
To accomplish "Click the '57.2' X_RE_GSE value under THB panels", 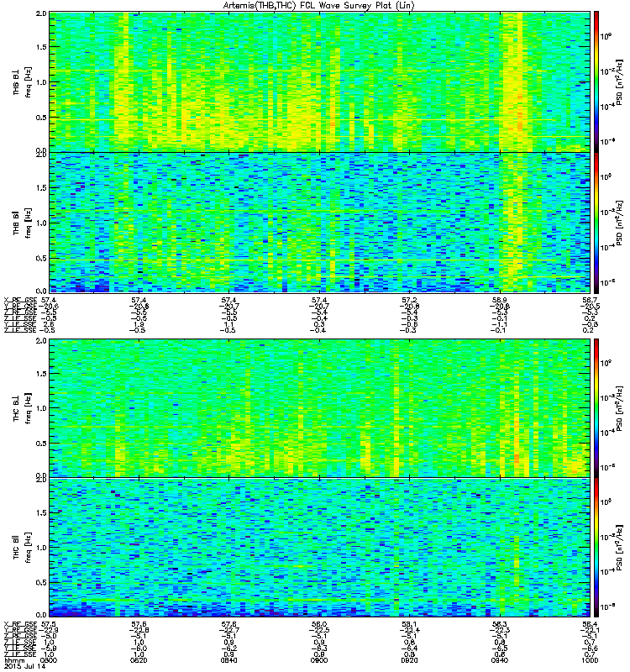I will [x=409, y=300].
